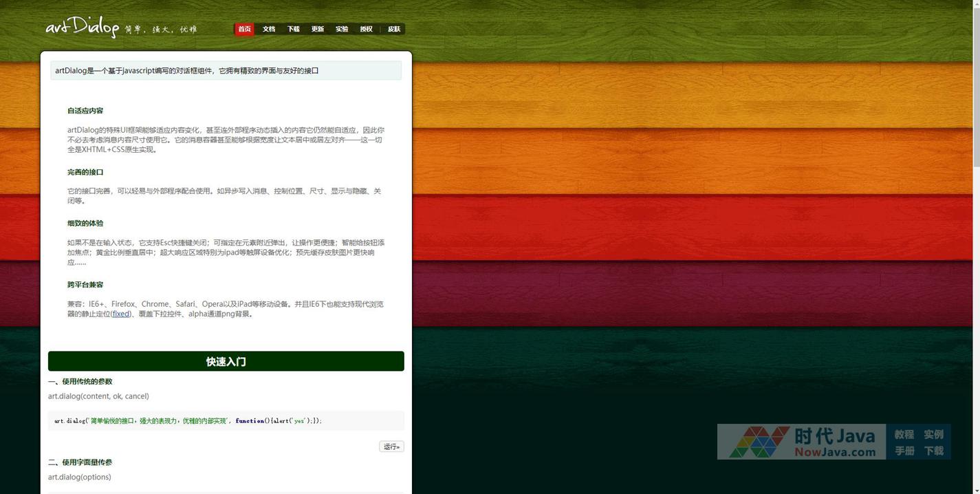Open the 授权 navigation item
Image resolution: width=980 pixels, height=494 pixels.
(x=366, y=29)
